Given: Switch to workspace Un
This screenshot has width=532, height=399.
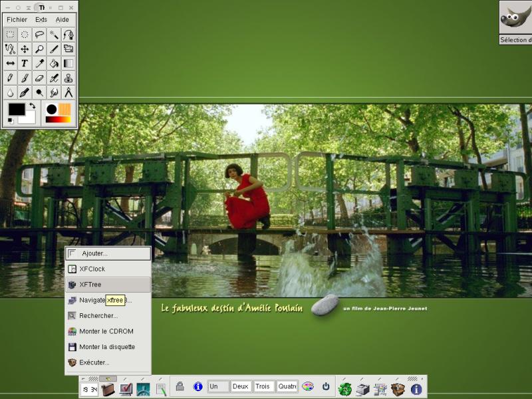Looking at the screenshot, I should 218,386.
